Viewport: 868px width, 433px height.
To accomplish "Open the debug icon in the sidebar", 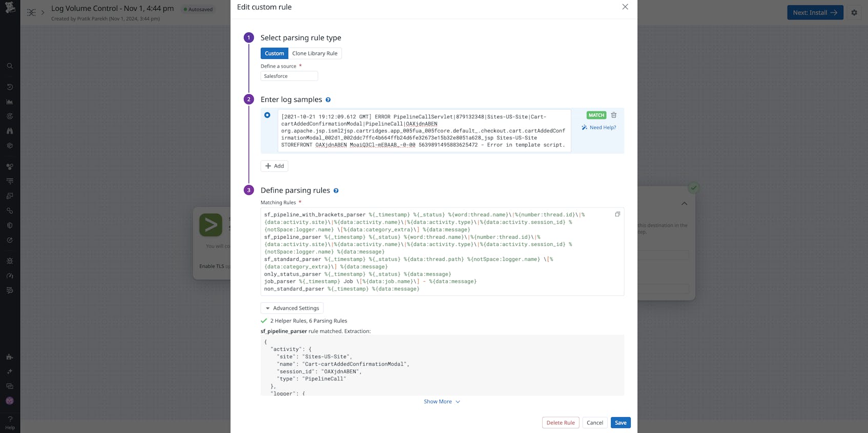I will pyautogui.click(x=9, y=261).
